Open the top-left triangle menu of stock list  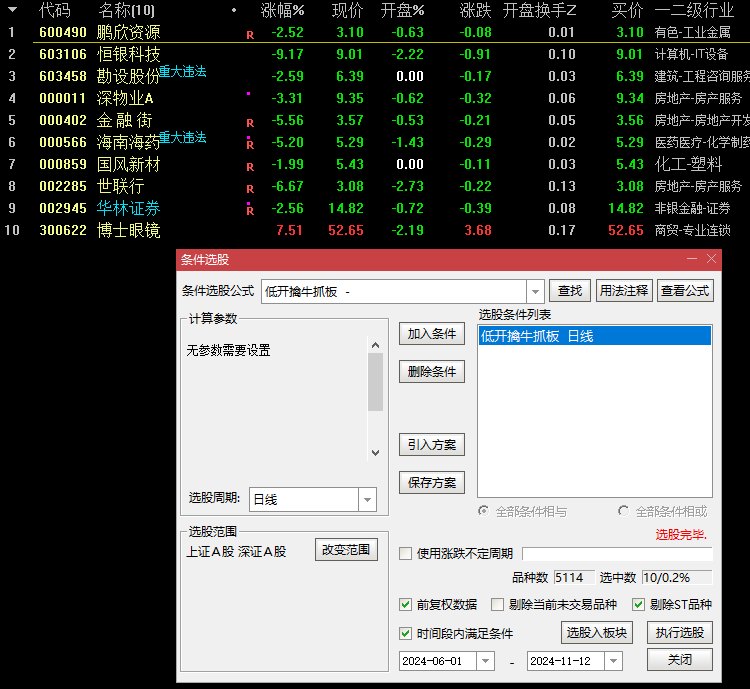click(12, 10)
